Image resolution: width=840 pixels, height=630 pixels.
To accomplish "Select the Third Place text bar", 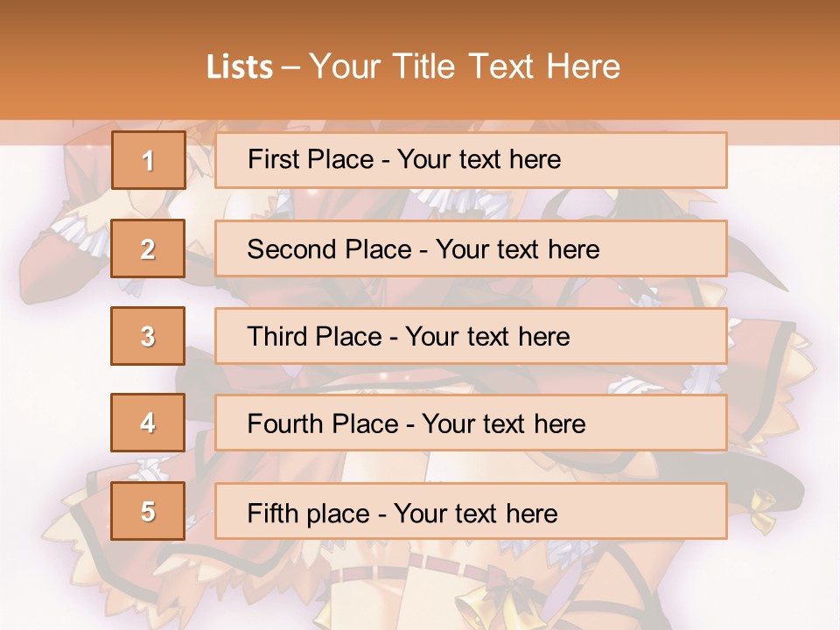I will coord(471,336).
